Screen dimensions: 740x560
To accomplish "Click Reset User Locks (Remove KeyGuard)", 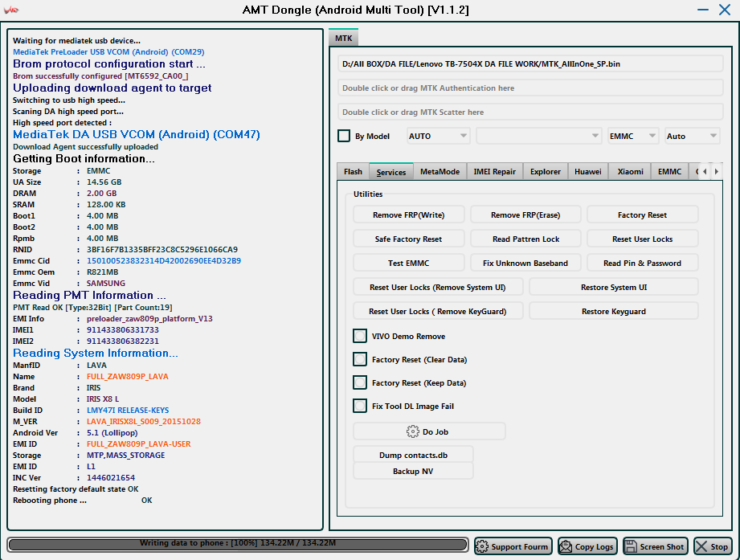I will pyautogui.click(x=438, y=311).
